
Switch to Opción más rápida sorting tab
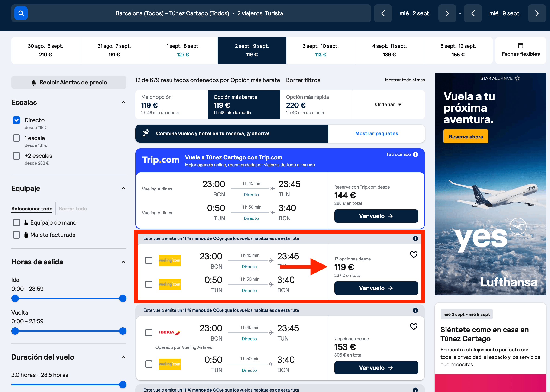316,105
